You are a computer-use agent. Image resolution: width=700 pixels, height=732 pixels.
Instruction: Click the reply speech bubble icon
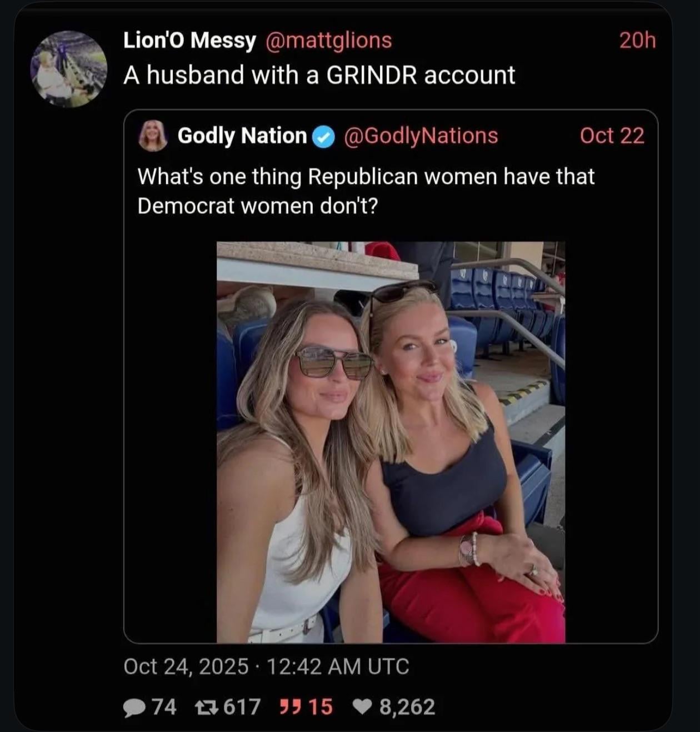point(134,707)
